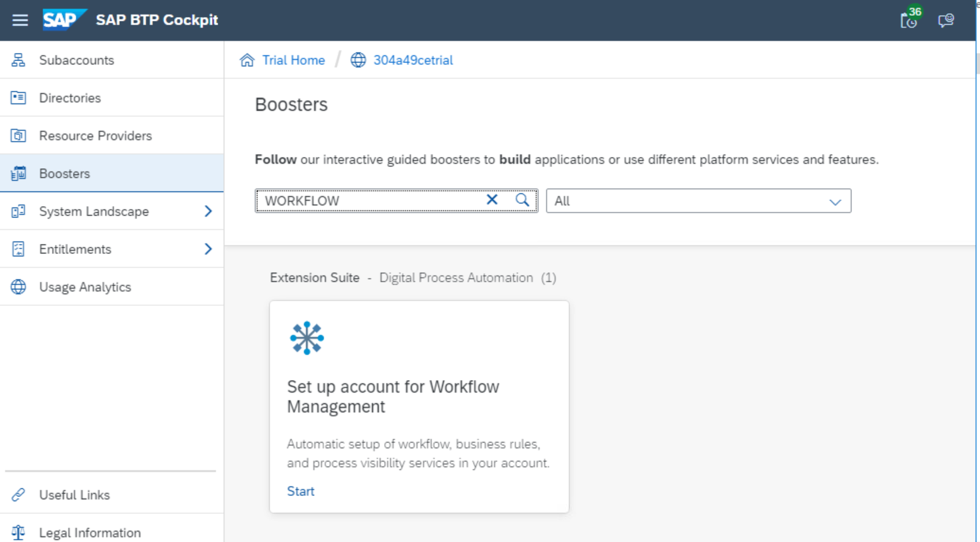Open the feedback chat icon
Image resolution: width=980 pixels, height=542 pixels.
pyautogui.click(x=946, y=20)
